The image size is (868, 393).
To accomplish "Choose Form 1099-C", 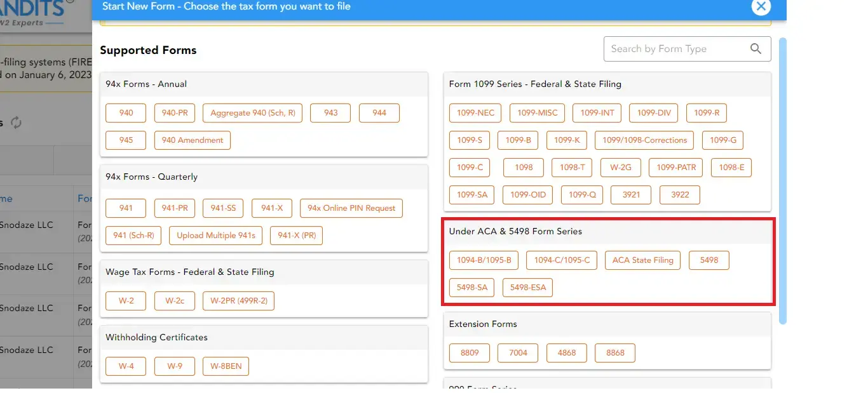I will [x=470, y=168].
